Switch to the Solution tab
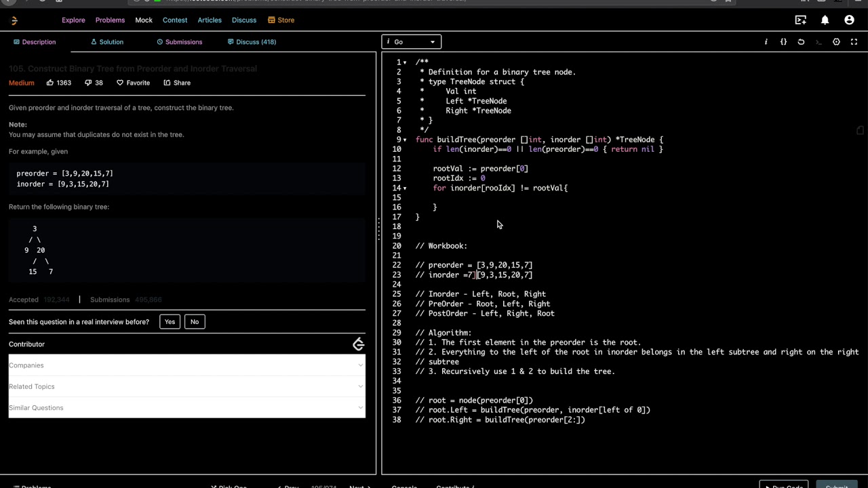Screen dimensions: 868x488 pyautogui.click(x=107, y=42)
